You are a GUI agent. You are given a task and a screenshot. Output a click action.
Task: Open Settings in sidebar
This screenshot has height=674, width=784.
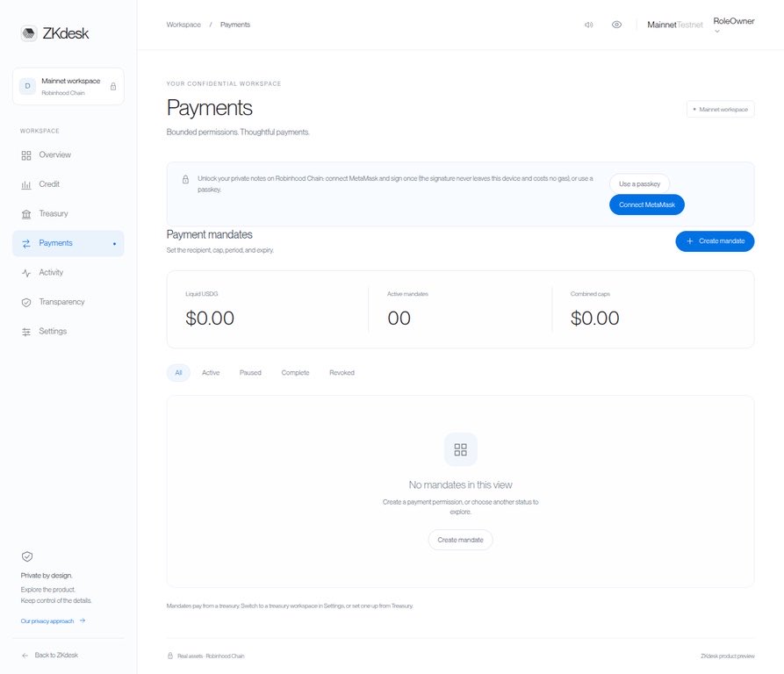pyautogui.click(x=68, y=331)
